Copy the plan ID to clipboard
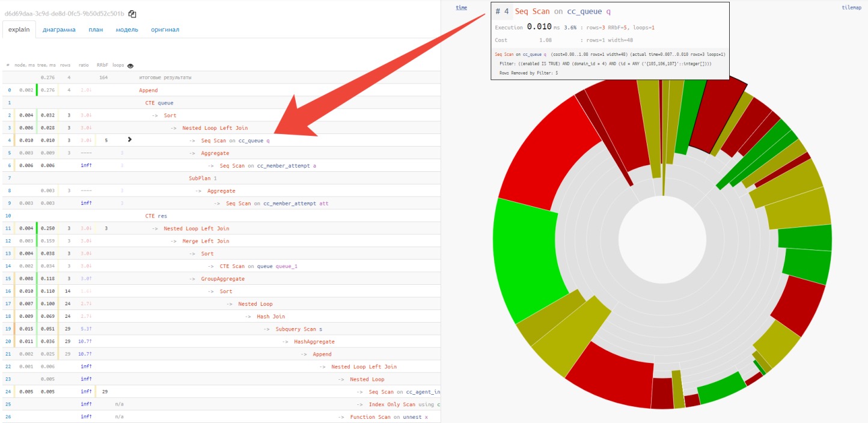This screenshot has width=868, height=423. [132, 14]
